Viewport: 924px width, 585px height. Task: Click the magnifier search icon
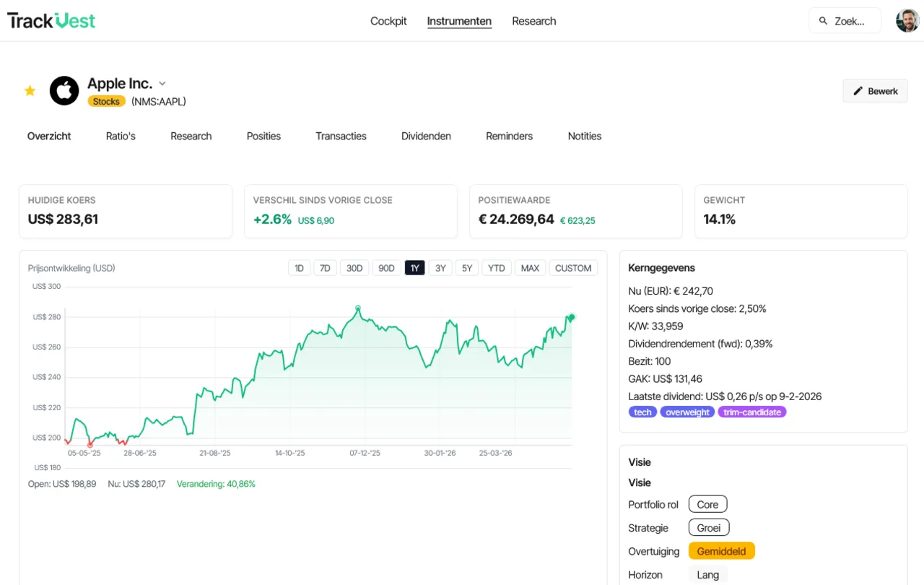[823, 21]
